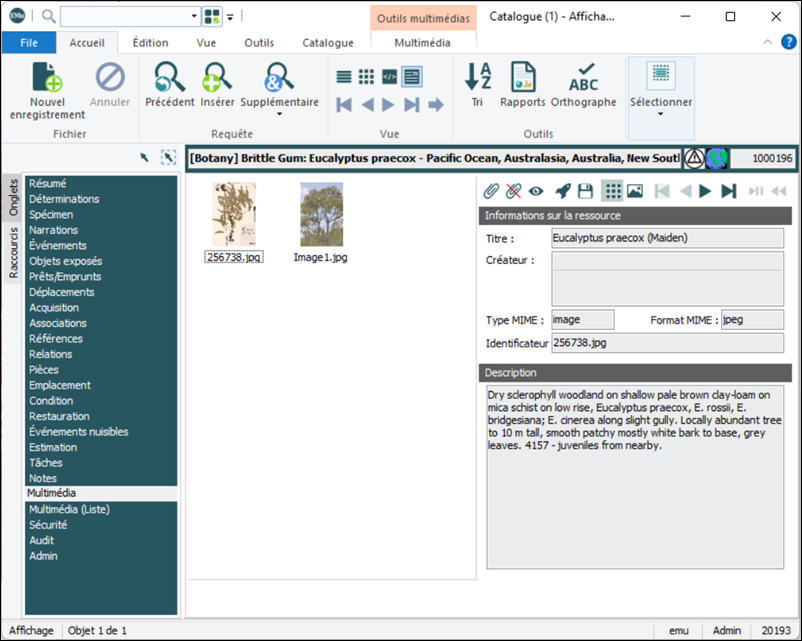802x641 pixels.
Task: Collapse the ribbon with the chevron
Action: 768,42
